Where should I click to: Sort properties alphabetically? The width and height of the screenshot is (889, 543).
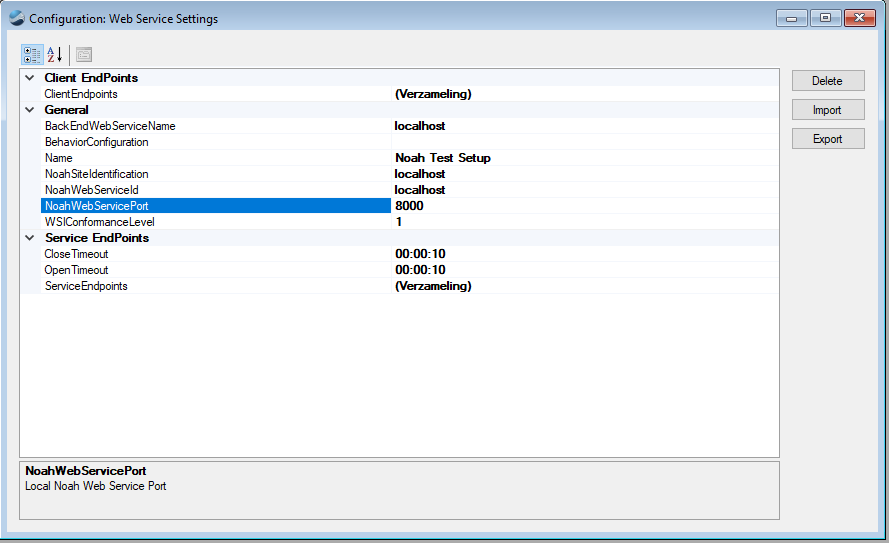(55, 54)
